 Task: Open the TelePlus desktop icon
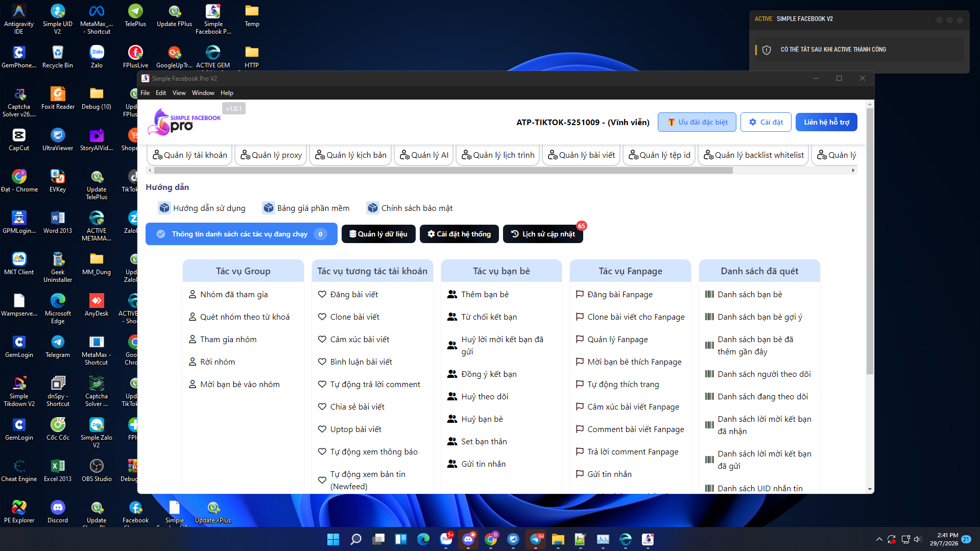click(x=135, y=15)
